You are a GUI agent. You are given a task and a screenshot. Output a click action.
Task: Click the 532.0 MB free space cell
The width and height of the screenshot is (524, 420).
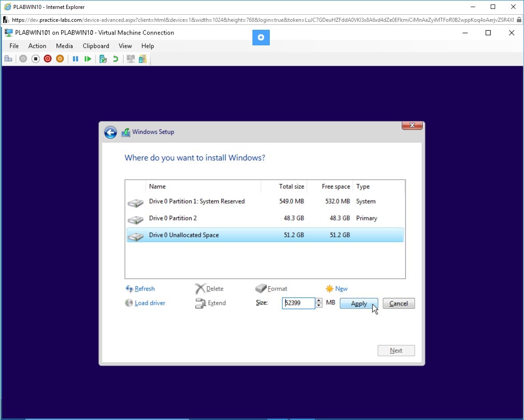(x=337, y=201)
